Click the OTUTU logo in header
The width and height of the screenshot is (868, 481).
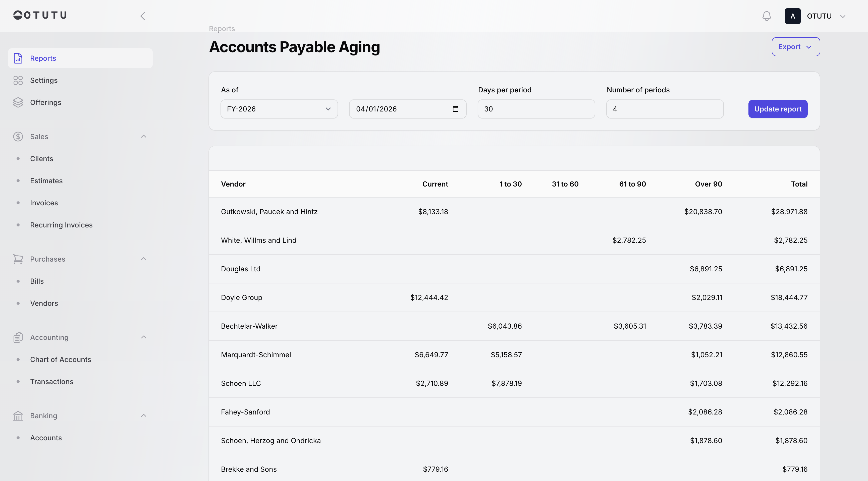point(40,15)
